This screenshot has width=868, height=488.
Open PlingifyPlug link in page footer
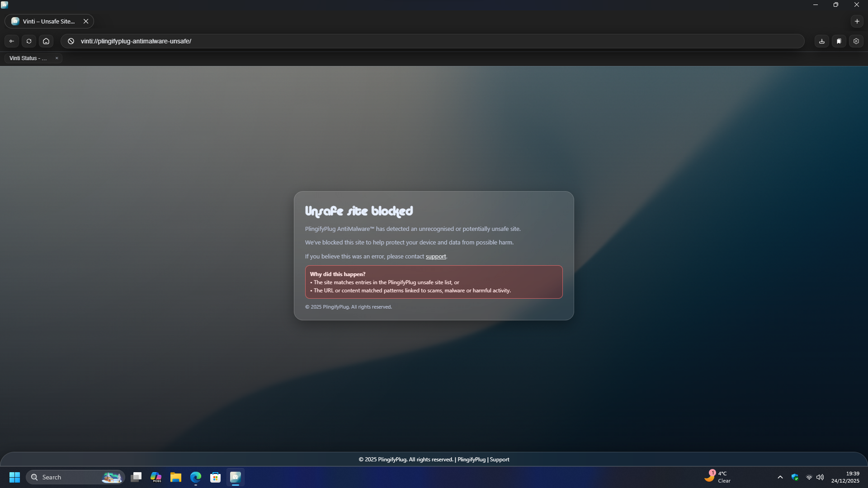point(471,460)
